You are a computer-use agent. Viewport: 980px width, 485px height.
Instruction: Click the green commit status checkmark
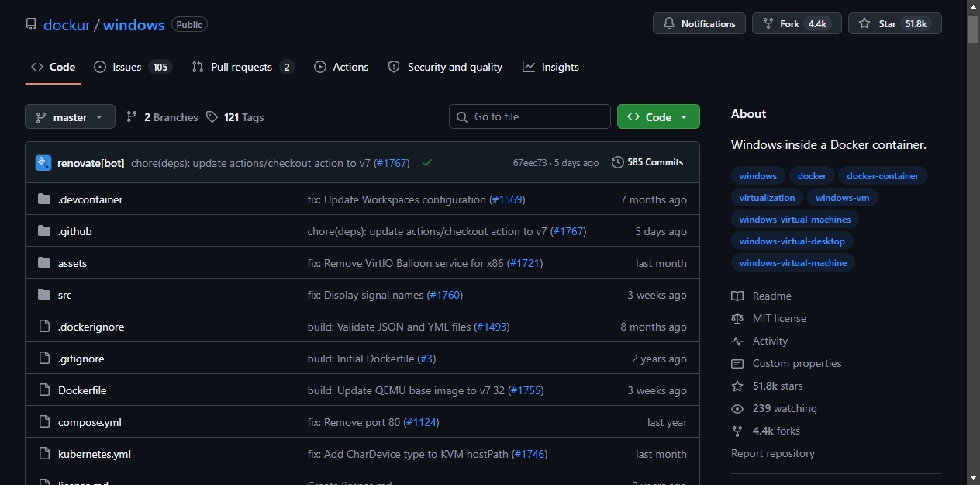(x=427, y=163)
